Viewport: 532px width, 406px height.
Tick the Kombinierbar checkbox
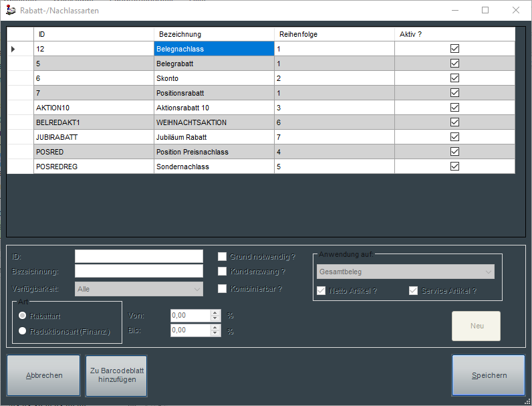[222, 289]
